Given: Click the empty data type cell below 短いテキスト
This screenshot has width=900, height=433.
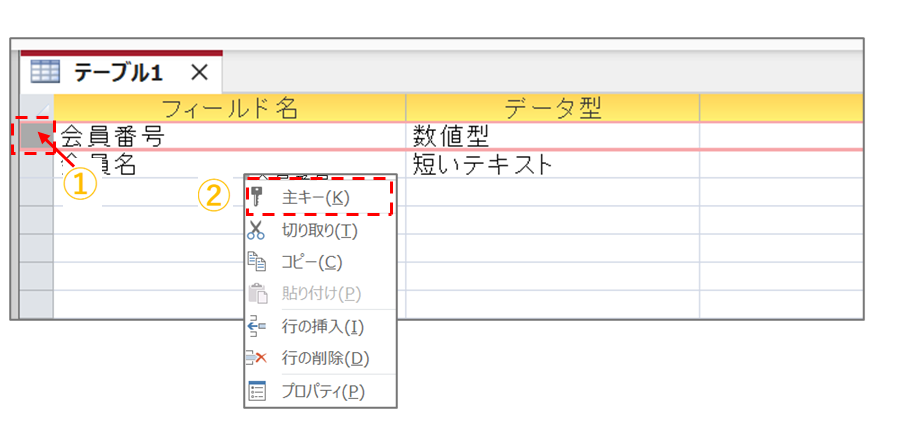Looking at the screenshot, I should click(551, 192).
